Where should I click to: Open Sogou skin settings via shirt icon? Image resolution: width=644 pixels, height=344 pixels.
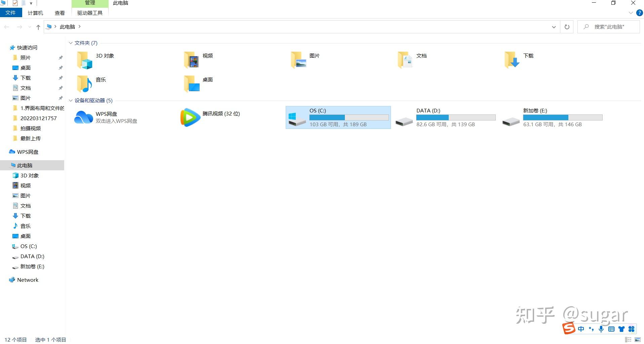pos(621,329)
